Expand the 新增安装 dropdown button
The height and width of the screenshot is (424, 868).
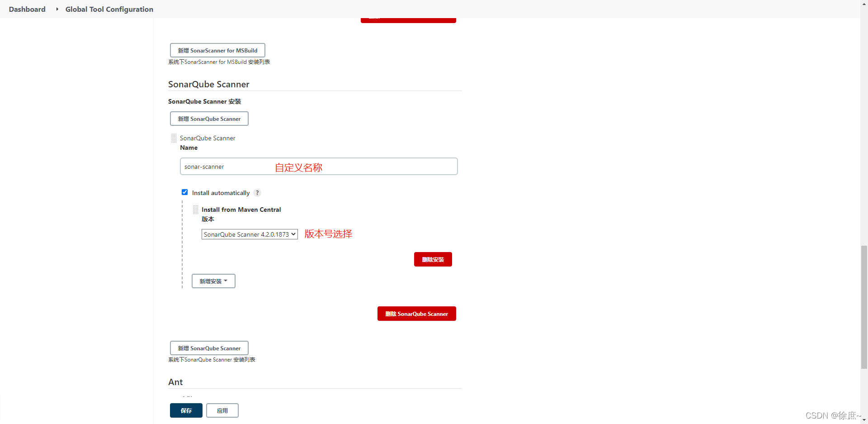point(213,281)
